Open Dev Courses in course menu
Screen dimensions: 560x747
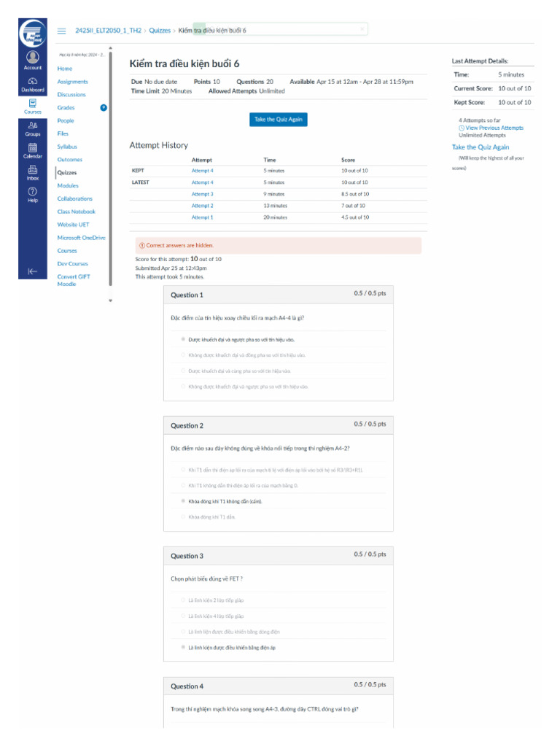72,263
